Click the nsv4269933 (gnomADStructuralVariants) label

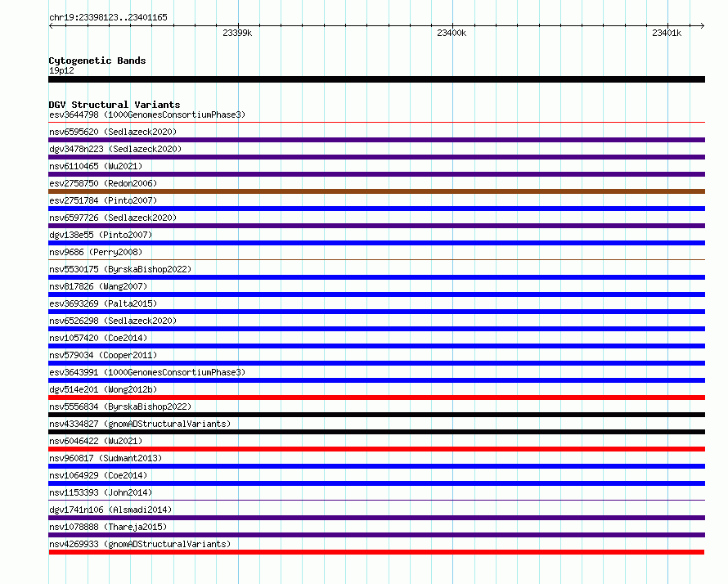140,544
